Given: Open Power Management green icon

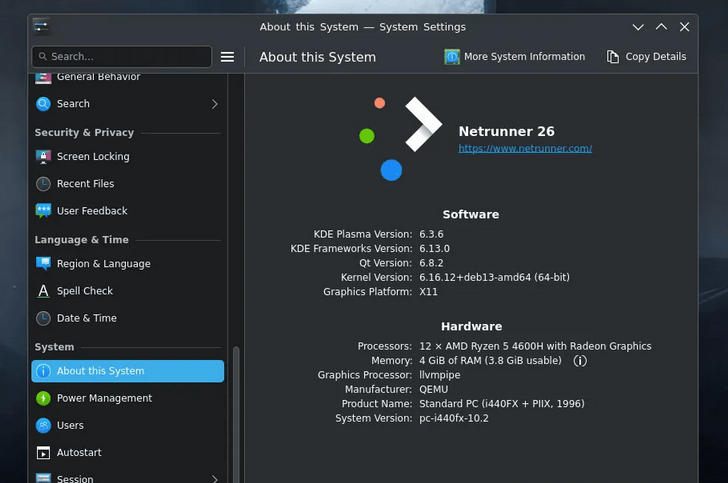Looking at the screenshot, I should pyautogui.click(x=43, y=398).
